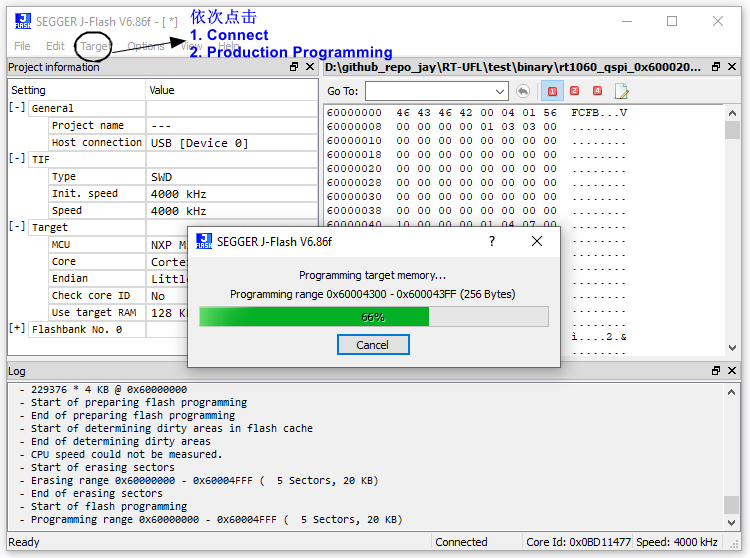Click the Init. speed 4000 kHz value

178,194
